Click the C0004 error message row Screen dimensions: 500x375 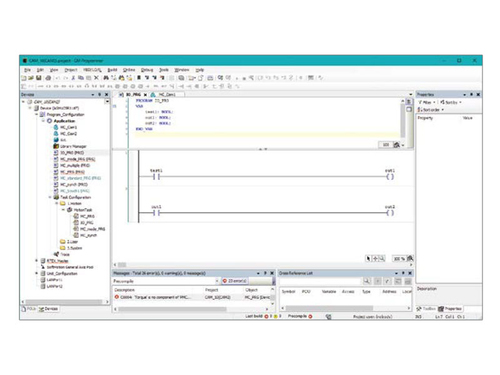point(193,297)
